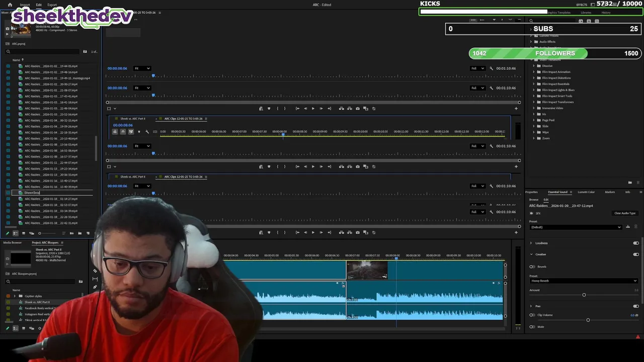
Task: Open the (Default) preset dropdown
Action: tap(576, 227)
